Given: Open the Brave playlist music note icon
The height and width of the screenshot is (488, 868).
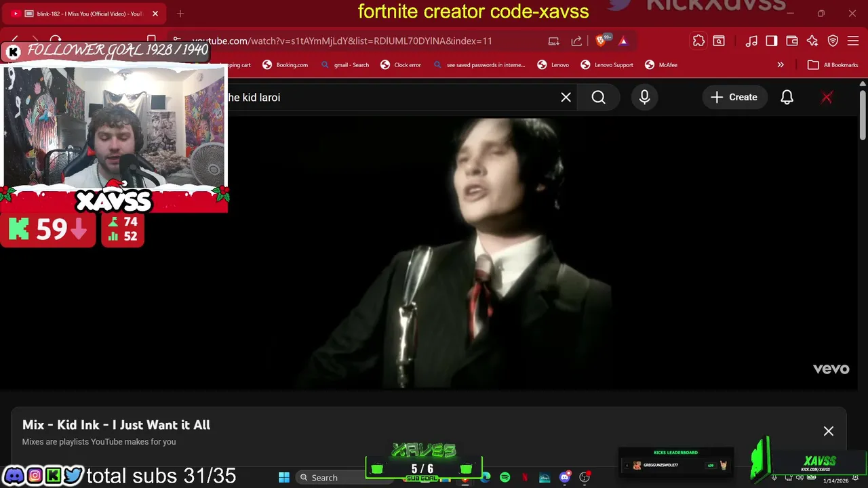Looking at the screenshot, I should click(x=751, y=41).
